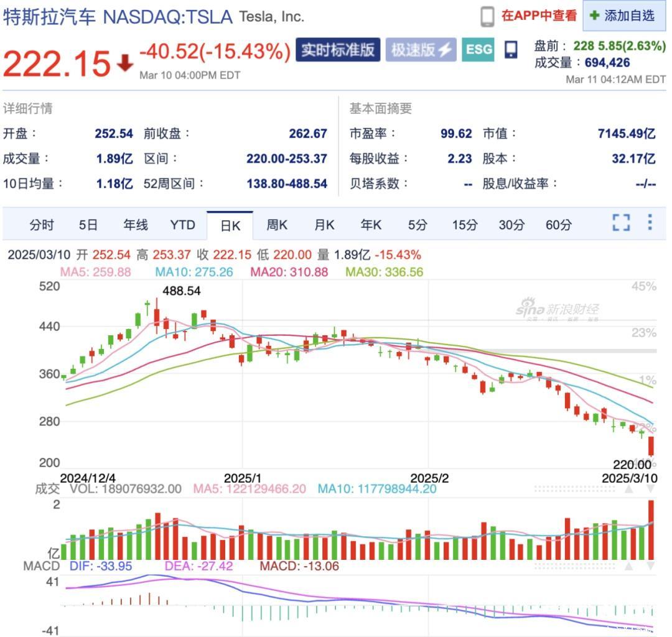The height and width of the screenshot is (637, 672).
Task: Click the green plus in 添加自选
Action: (594, 16)
